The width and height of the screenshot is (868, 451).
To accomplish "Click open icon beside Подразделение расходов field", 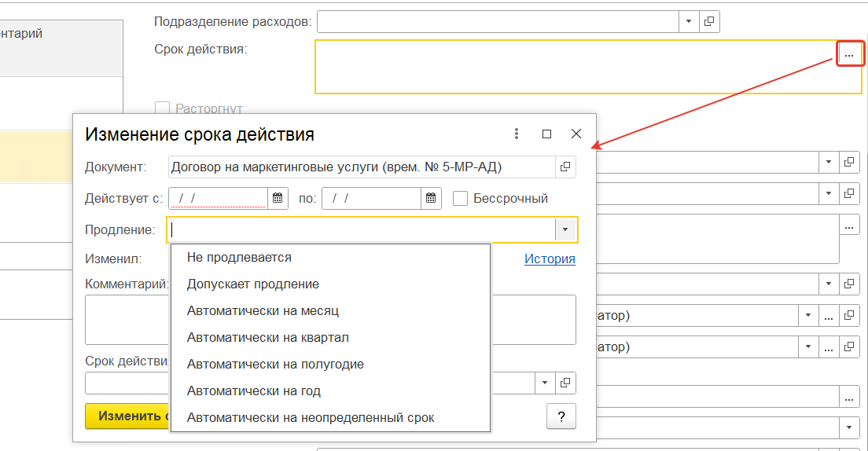I will 709,21.
